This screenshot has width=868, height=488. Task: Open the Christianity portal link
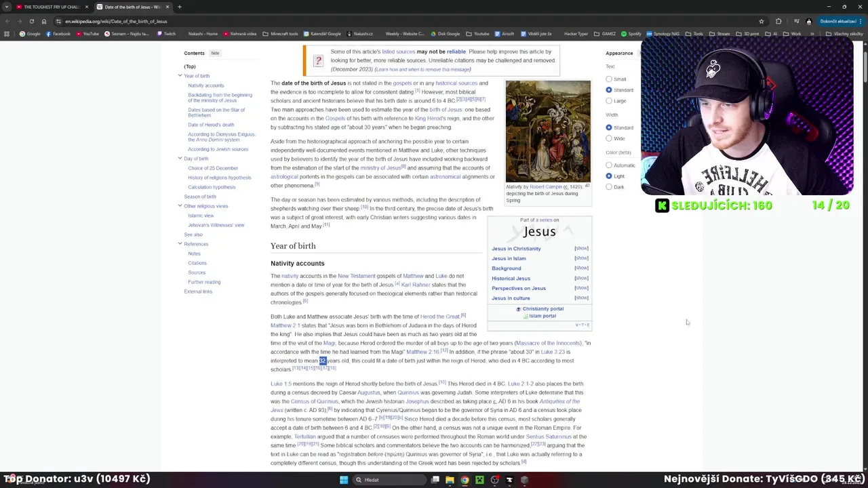pos(542,309)
